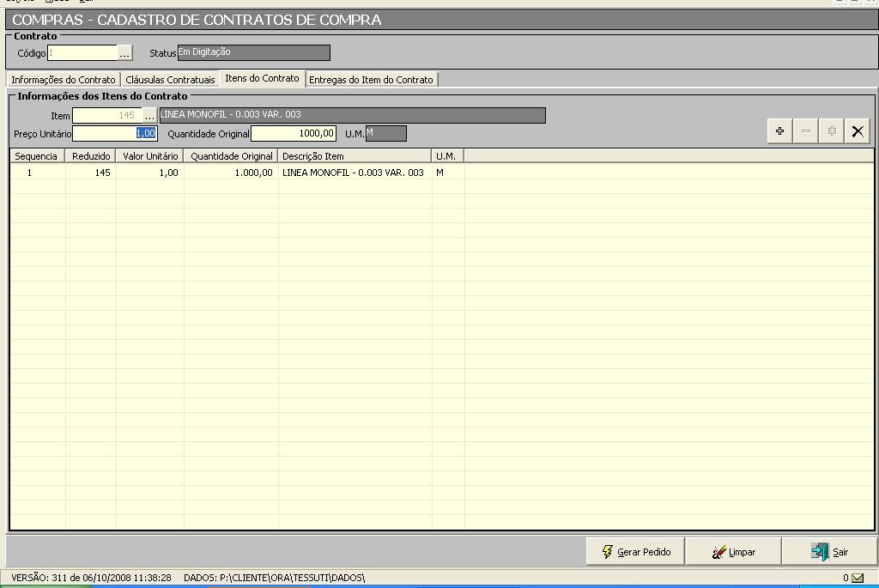Open the Cláusulas Contratuais tab

click(x=170, y=80)
